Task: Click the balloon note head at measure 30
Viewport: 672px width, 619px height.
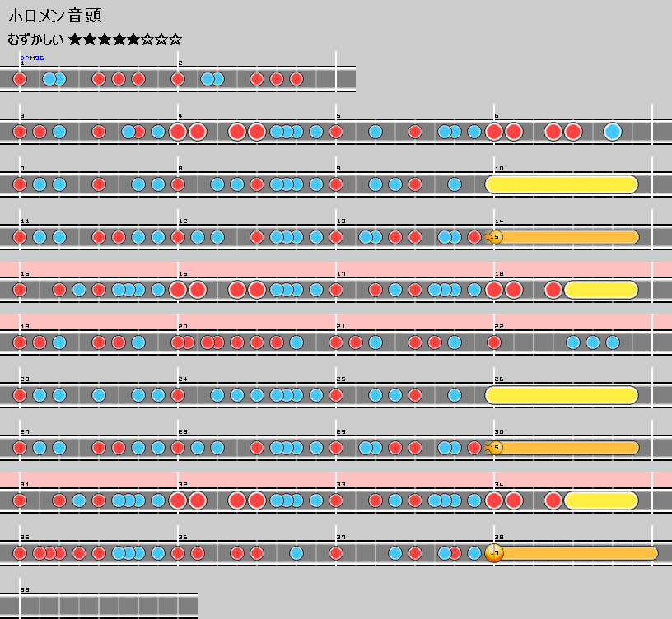Action: click(x=494, y=448)
